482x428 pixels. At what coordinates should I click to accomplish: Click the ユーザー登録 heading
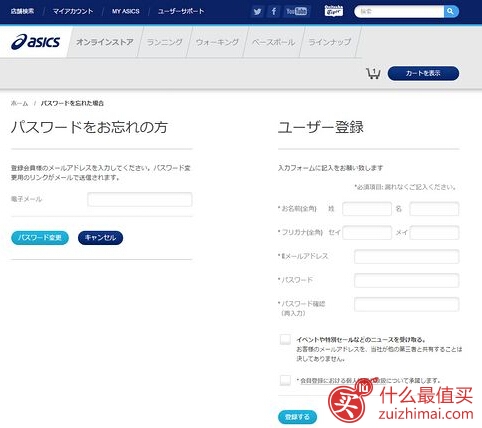[321, 127]
